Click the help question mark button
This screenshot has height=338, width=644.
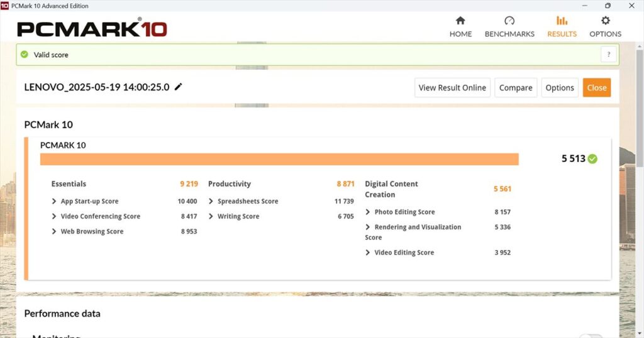point(609,54)
